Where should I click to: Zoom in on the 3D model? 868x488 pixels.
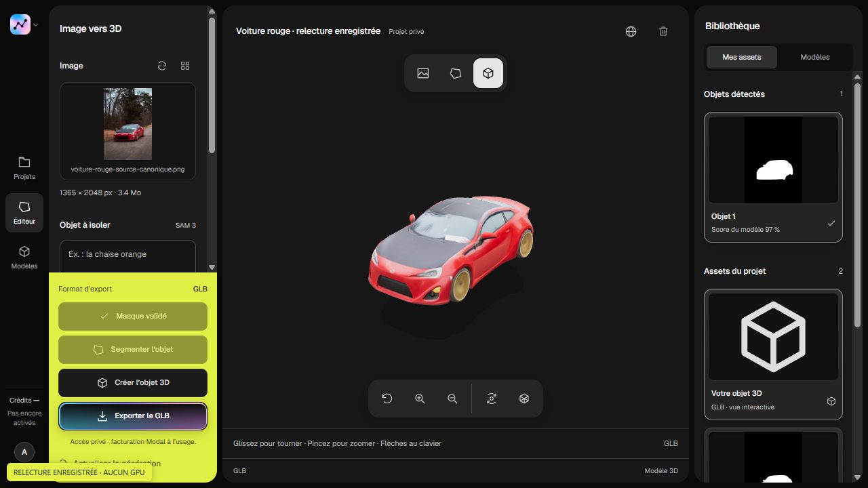coord(420,399)
